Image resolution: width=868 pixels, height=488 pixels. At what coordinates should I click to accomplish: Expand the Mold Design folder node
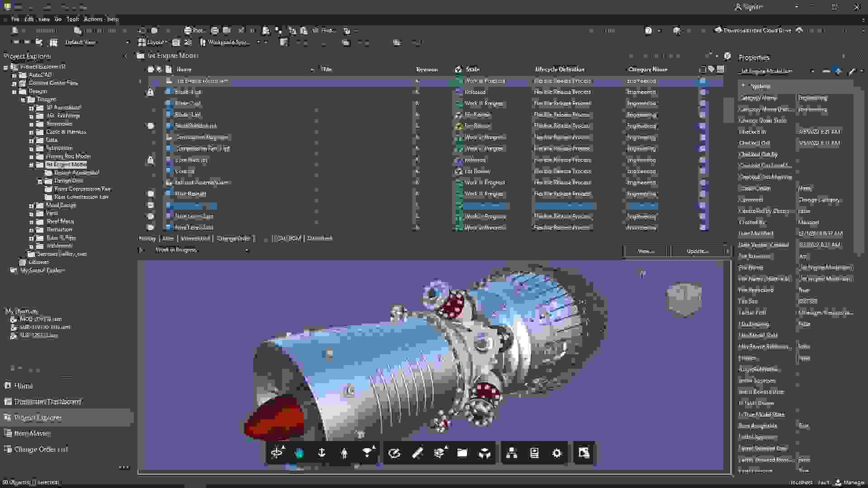pyautogui.click(x=32, y=206)
